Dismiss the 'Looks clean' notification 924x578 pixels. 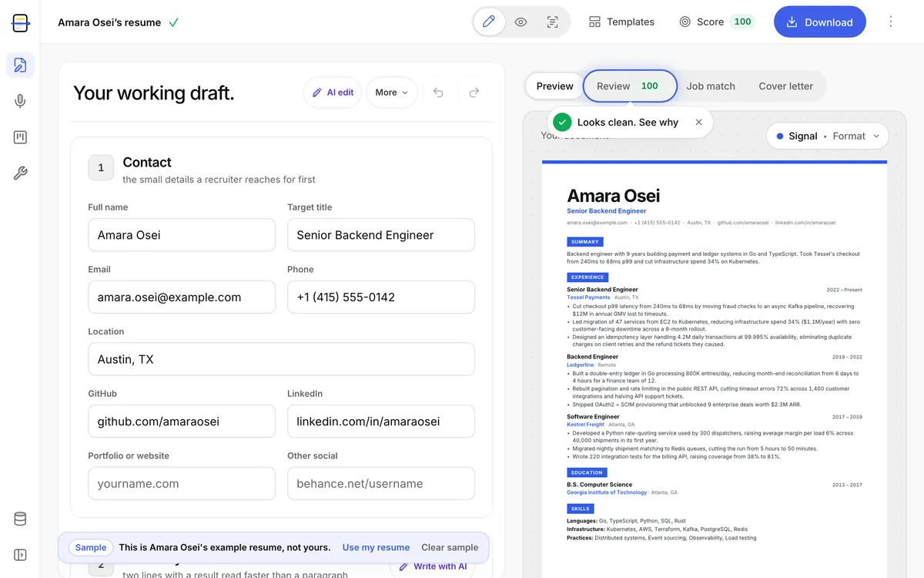tap(698, 122)
